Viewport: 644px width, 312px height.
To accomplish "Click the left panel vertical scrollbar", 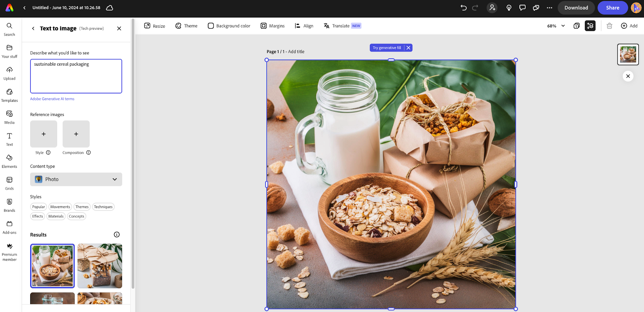I will coord(133,153).
